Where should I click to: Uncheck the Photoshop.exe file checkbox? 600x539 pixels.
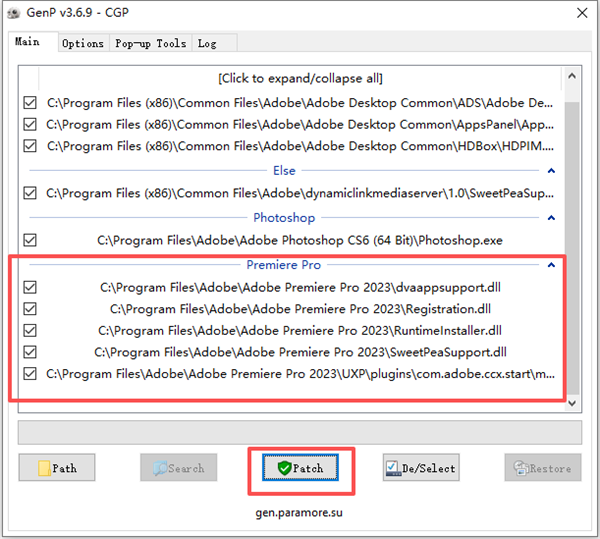coord(30,240)
